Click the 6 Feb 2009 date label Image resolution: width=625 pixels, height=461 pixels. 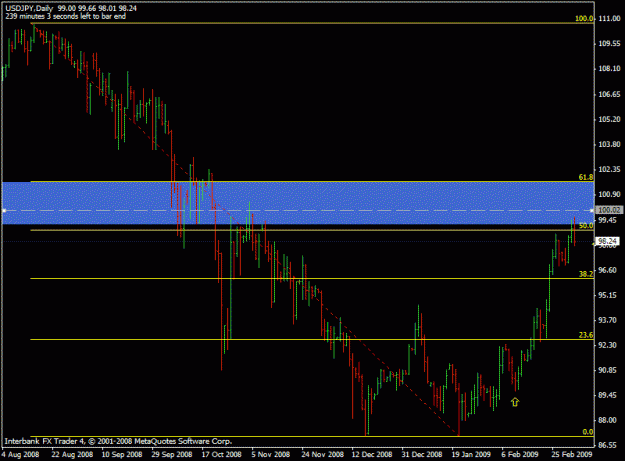520,454
